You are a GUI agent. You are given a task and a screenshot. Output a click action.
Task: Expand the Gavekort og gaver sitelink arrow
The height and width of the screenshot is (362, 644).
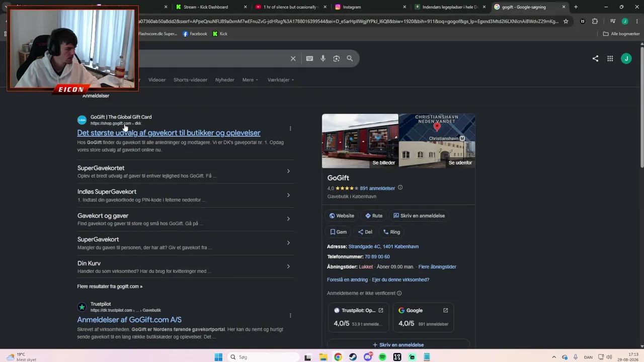[288, 219]
